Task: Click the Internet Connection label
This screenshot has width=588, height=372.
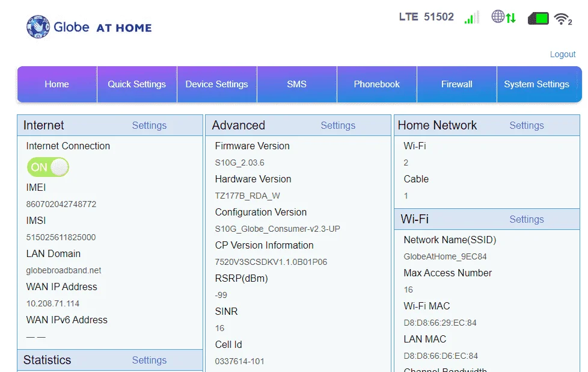Action: 68,146
